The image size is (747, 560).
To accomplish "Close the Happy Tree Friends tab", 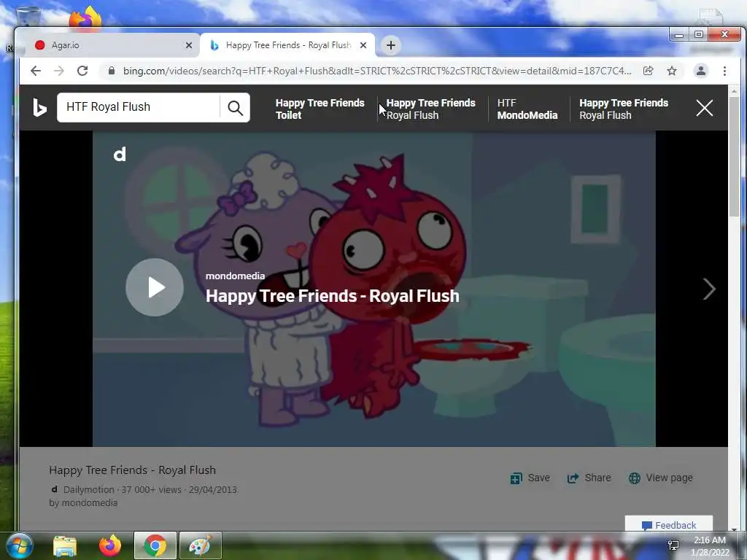I will click(363, 45).
